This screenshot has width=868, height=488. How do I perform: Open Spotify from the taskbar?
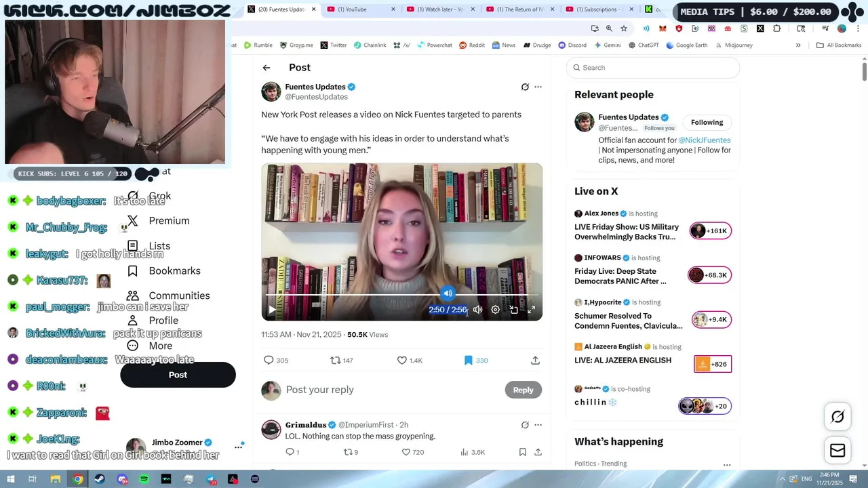point(144,479)
